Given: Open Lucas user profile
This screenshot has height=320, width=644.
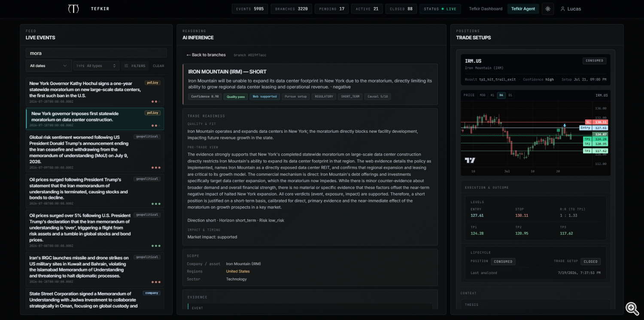Looking at the screenshot, I should pyautogui.click(x=571, y=9).
